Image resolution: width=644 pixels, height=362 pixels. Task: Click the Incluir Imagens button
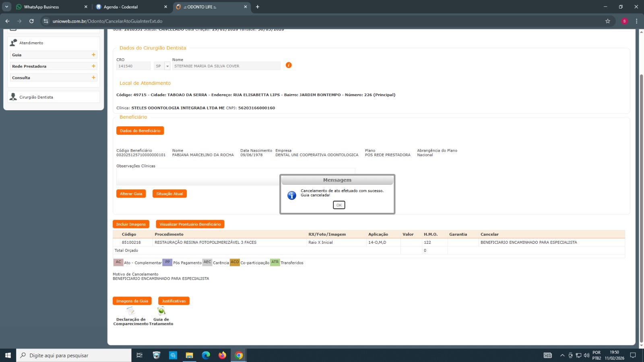(131, 224)
